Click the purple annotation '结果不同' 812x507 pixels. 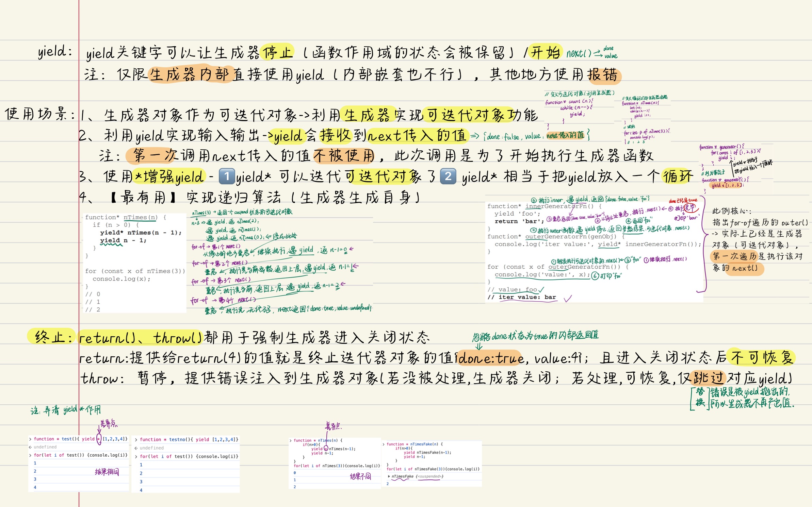point(360,476)
